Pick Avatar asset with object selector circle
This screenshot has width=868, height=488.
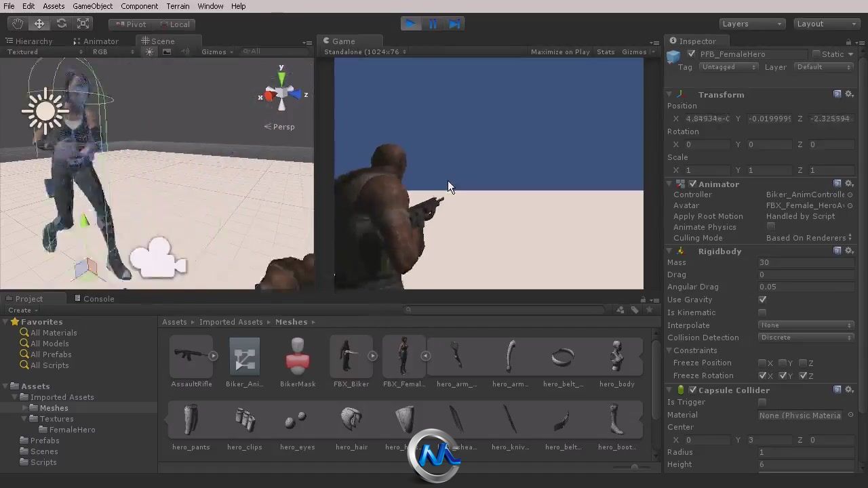[850, 205]
